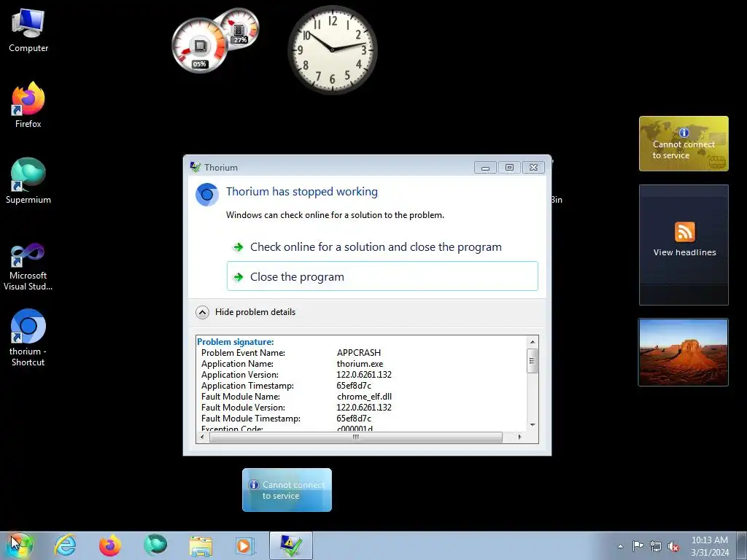This screenshot has height=560, width=747.
Task: Launch Firefox from the taskbar
Action: (x=110, y=545)
